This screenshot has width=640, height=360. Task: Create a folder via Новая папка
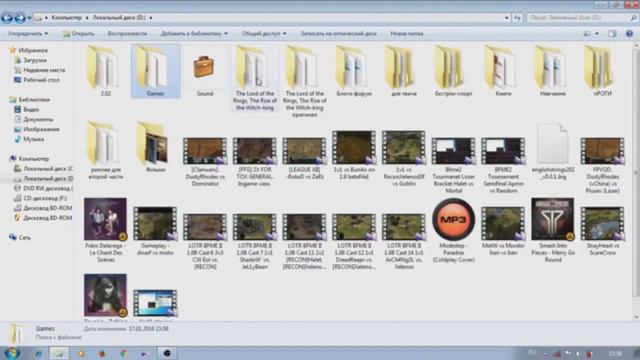[x=407, y=33]
